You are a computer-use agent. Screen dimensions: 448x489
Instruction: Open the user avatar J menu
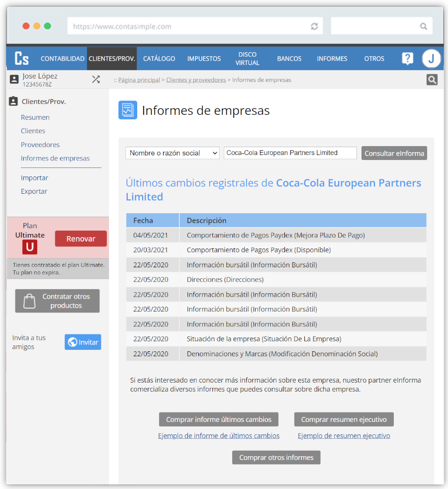tap(431, 59)
